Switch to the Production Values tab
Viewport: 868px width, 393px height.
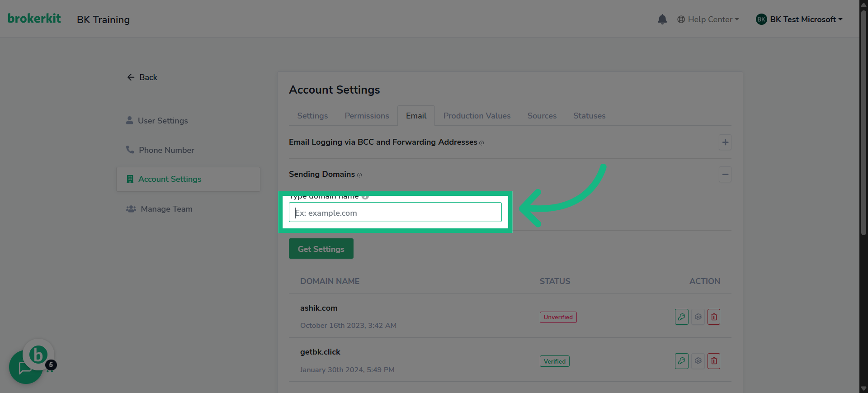(x=477, y=116)
